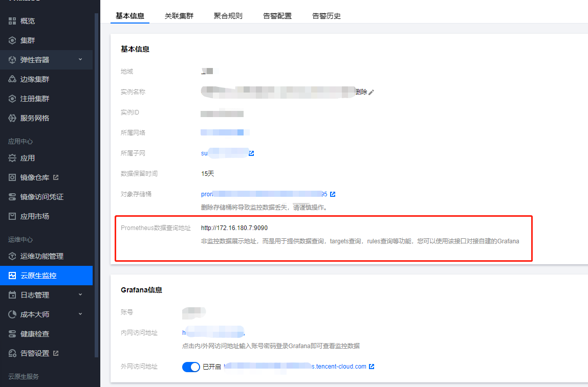Open external link icon next to subnet
Screen dimensions: 588x387
click(x=251, y=153)
